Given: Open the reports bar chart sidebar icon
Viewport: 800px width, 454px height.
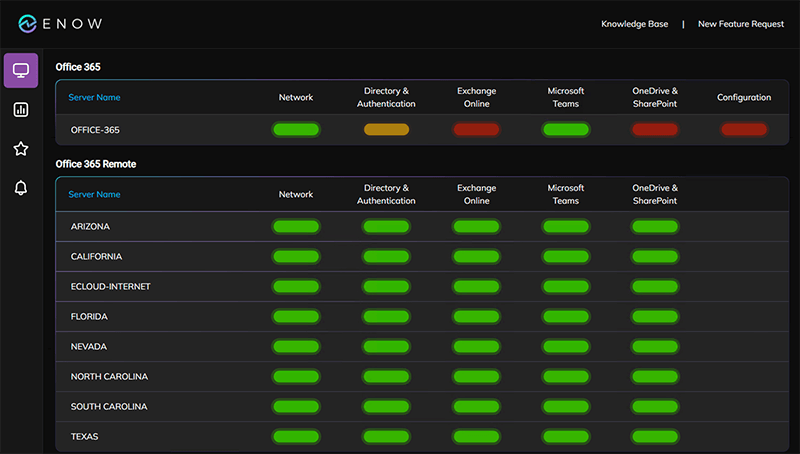Looking at the screenshot, I should coord(21,110).
